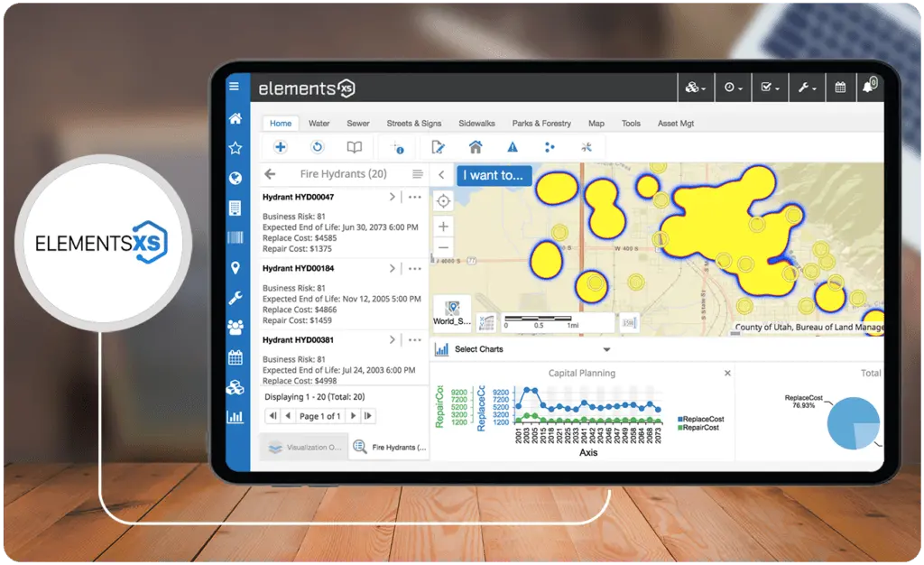The height and width of the screenshot is (565, 924).
Task: Click the warning triangle toolbar icon
Action: tap(513, 147)
